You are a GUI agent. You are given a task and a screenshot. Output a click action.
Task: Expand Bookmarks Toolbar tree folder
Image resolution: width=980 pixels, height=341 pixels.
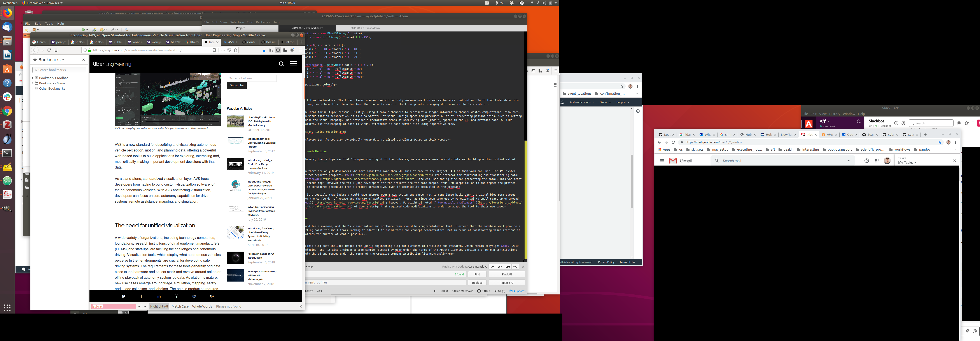pyautogui.click(x=33, y=78)
